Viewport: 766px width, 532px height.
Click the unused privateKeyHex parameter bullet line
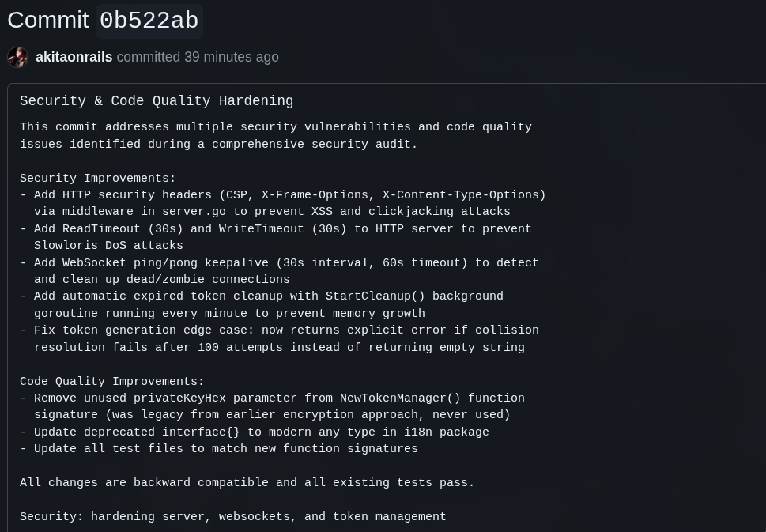pos(272,398)
